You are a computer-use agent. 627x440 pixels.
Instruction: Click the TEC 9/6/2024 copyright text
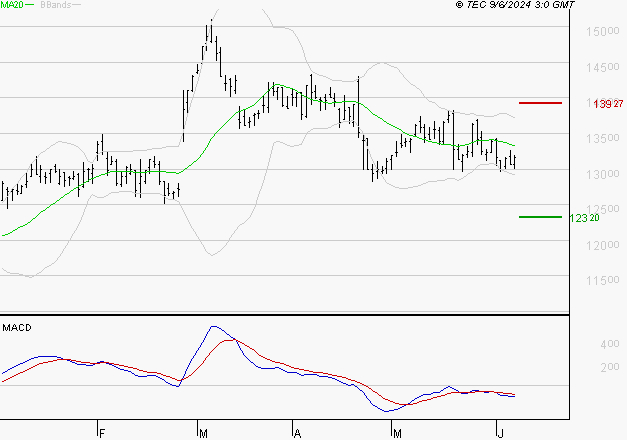click(x=515, y=5)
